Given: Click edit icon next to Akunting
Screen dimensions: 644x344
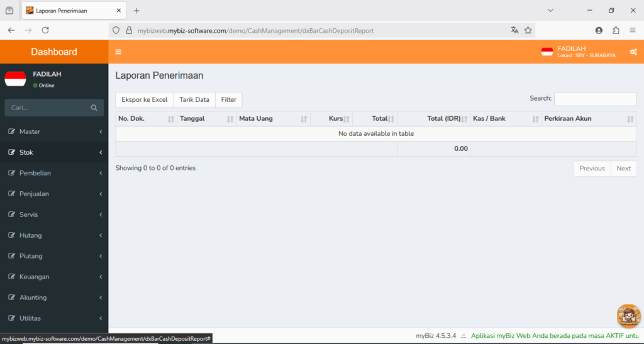Looking at the screenshot, I should [11, 297].
